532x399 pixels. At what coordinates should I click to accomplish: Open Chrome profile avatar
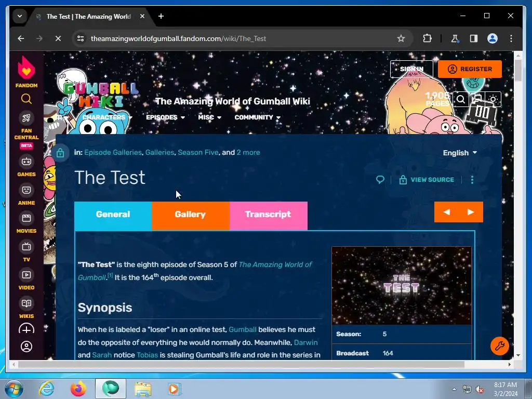point(493,38)
